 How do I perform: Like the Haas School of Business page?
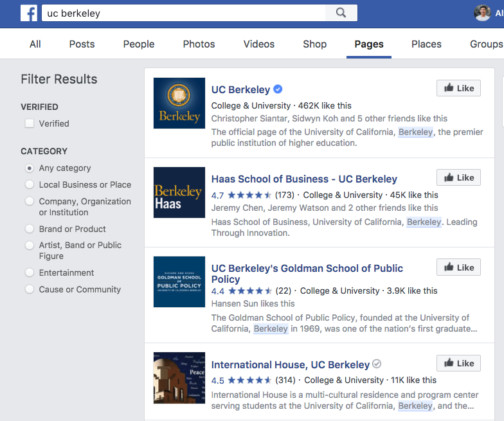click(459, 177)
